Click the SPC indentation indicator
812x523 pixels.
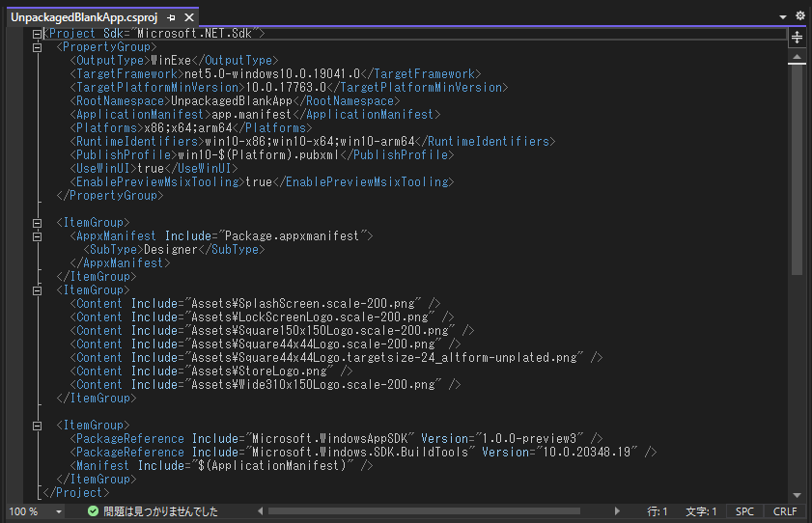point(744,511)
